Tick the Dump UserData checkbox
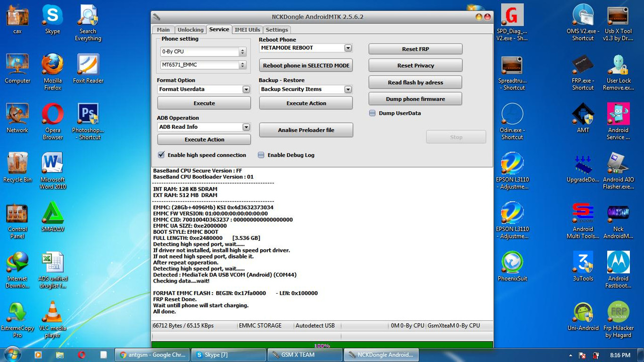The height and width of the screenshot is (362, 644). (372, 113)
